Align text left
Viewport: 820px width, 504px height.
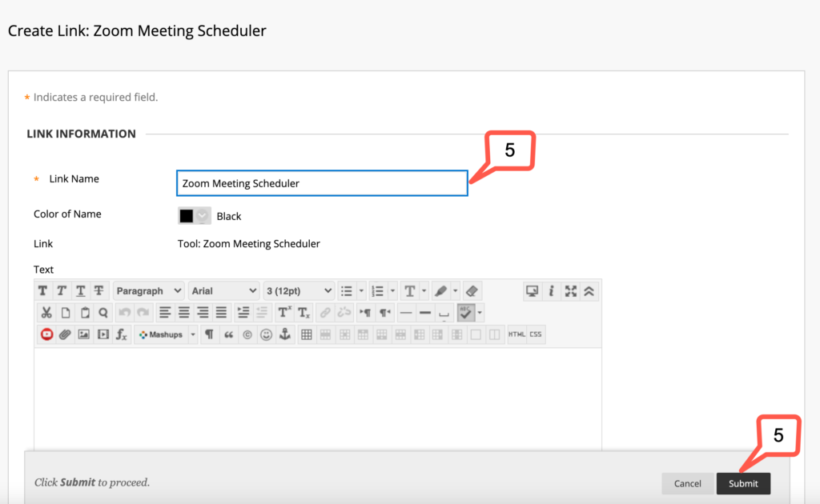(x=165, y=313)
